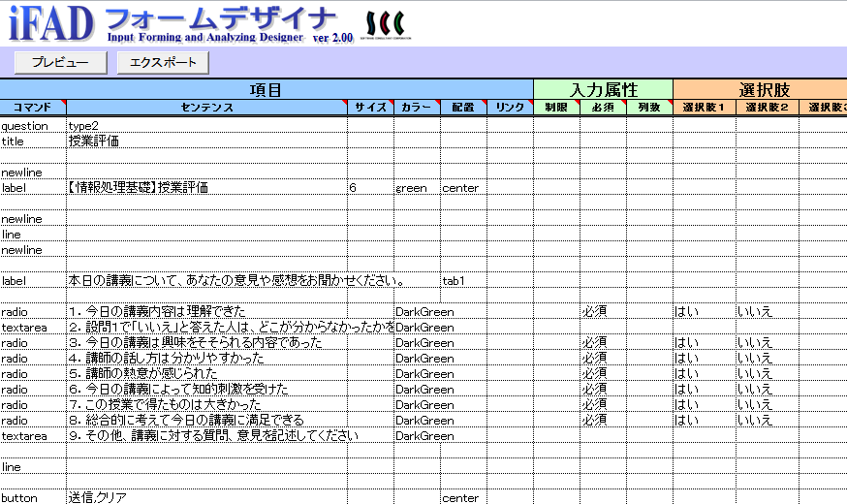Select the 3. 今日の講義は興味をそそられる cell
847x504 pixels.
pyautogui.click(x=206, y=343)
